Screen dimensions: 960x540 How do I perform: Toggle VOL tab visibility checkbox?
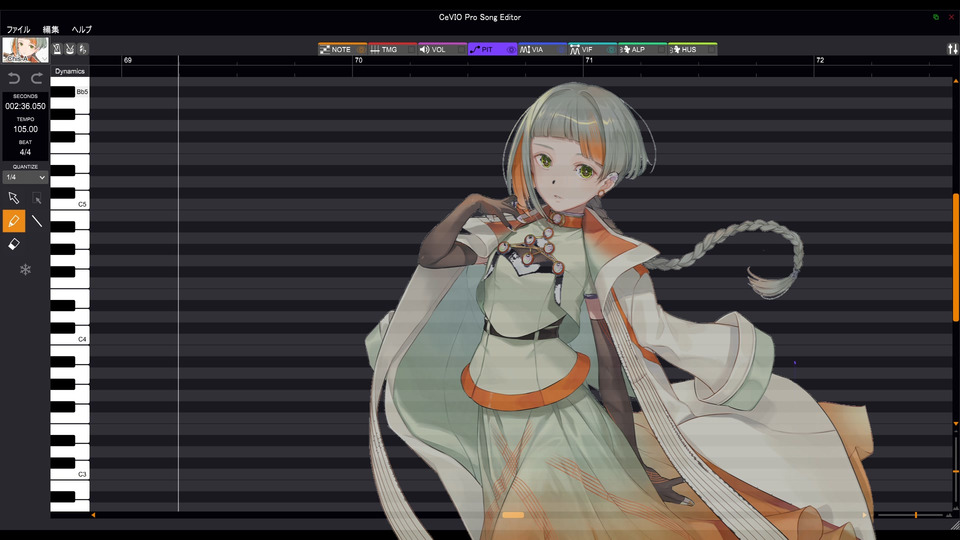(462, 50)
